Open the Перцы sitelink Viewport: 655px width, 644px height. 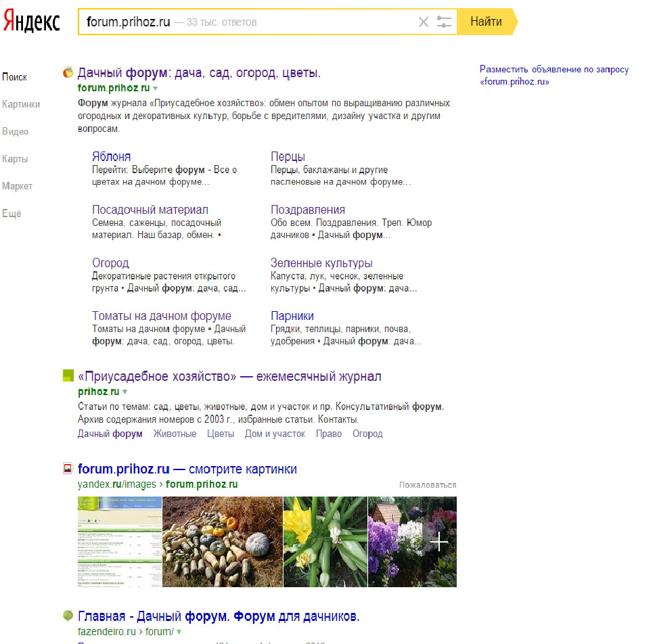coord(288,157)
